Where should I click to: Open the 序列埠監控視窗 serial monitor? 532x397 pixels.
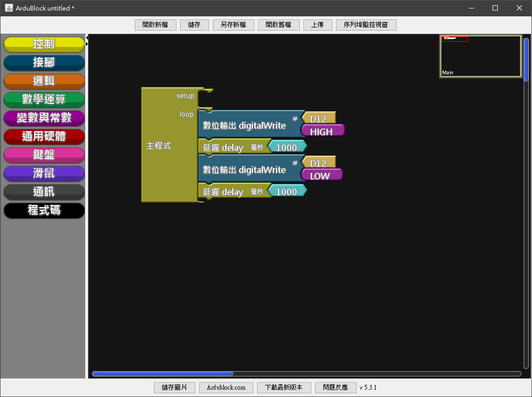(x=366, y=25)
